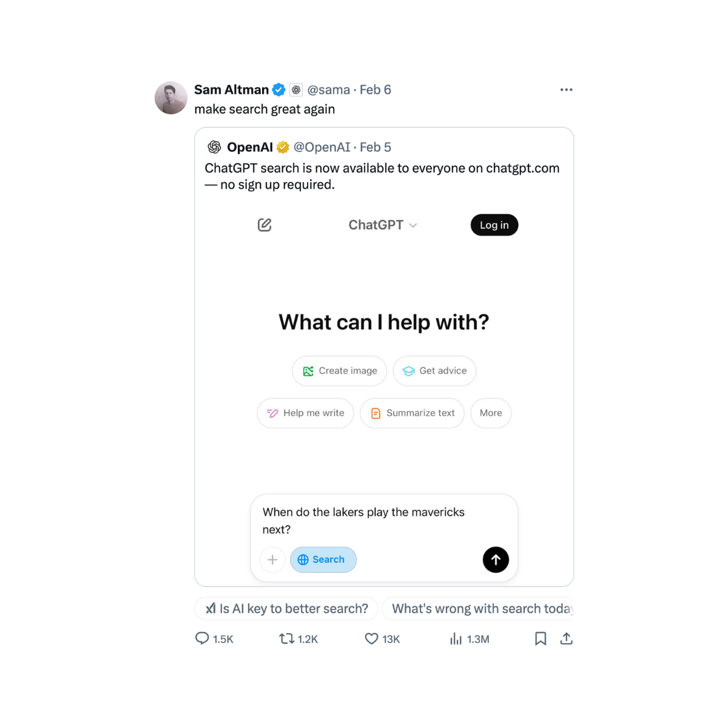
Task: Open the three-dot more options menu
Action: point(566,90)
